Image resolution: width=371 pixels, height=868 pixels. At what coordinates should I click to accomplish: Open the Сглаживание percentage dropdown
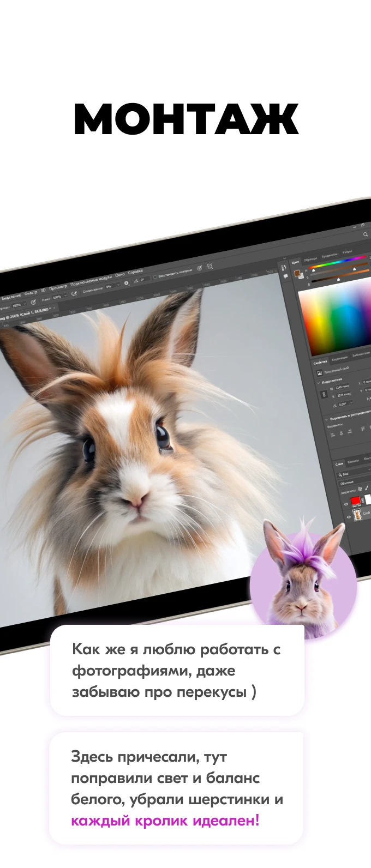pyautogui.click(x=118, y=285)
